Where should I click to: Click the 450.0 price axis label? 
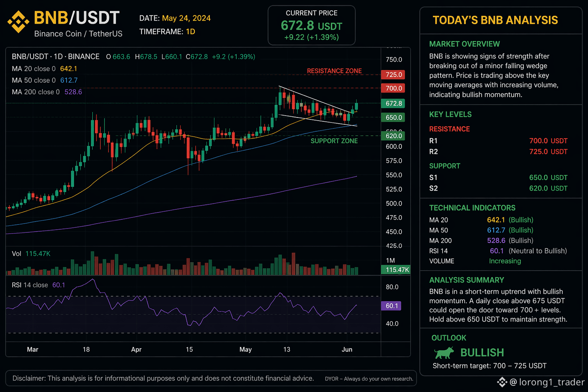pos(394,232)
